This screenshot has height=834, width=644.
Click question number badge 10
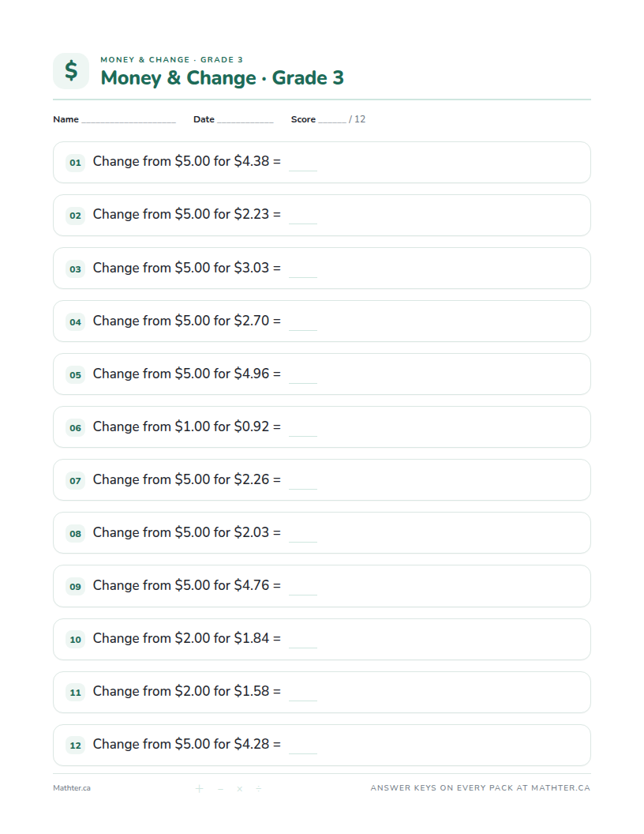click(x=76, y=640)
